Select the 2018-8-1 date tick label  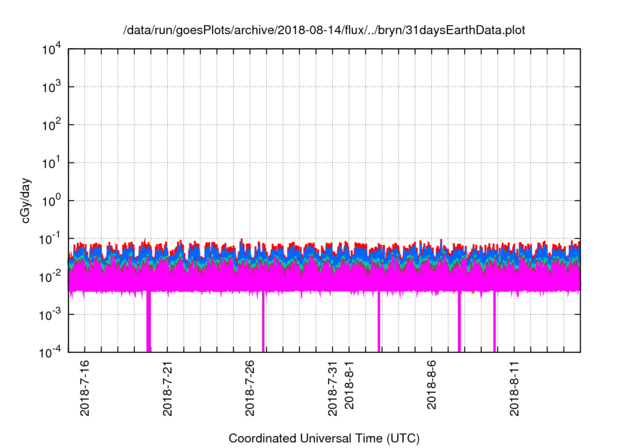coord(349,392)
